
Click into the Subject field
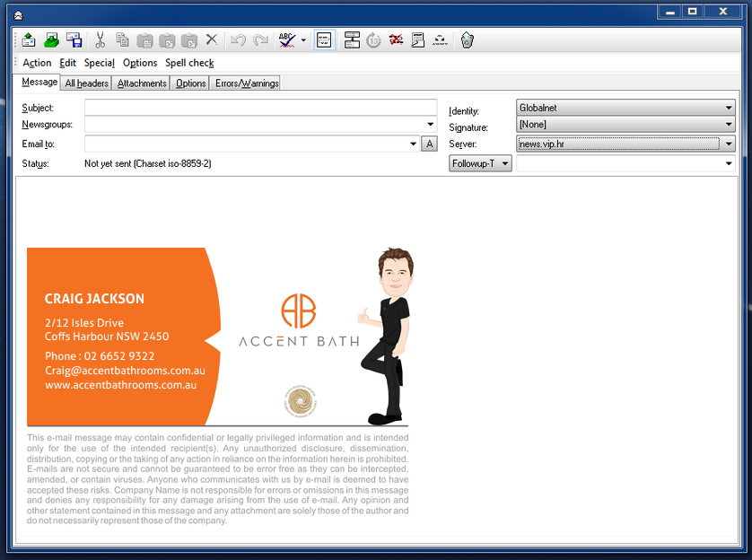[x=260, y=108]
